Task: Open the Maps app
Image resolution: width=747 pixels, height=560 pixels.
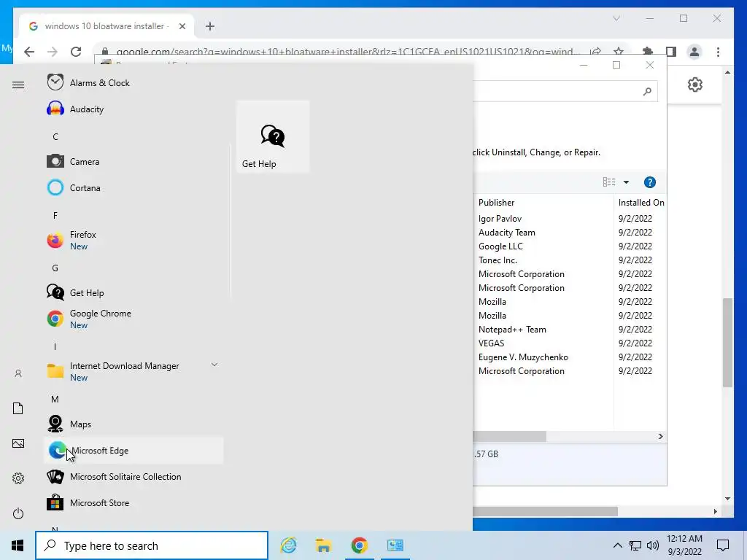Action: (x=133, y=424)
